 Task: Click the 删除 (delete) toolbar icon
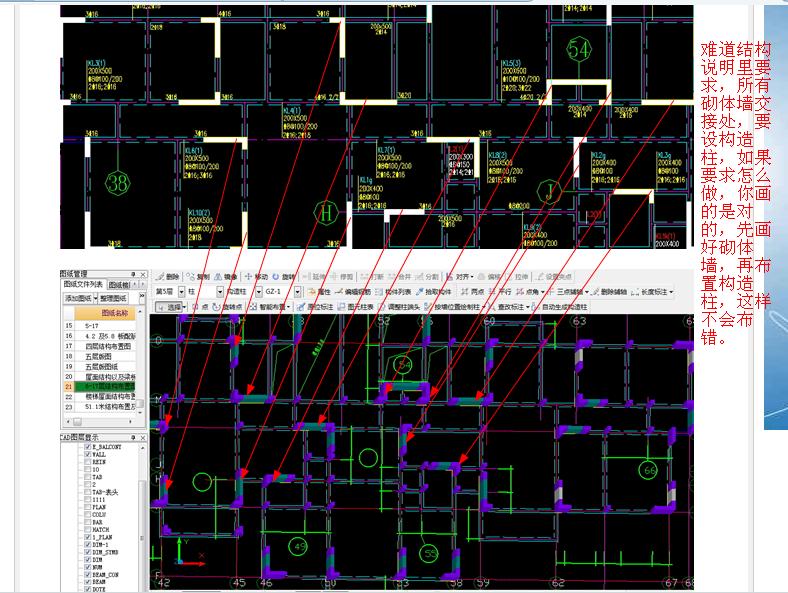[x=168, y=276]
